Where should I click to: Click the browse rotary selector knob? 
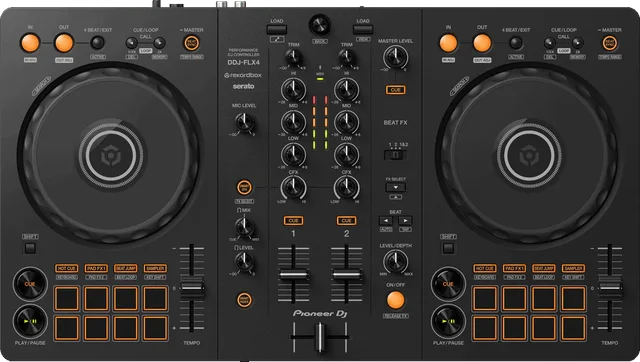(x=320, y=25)
